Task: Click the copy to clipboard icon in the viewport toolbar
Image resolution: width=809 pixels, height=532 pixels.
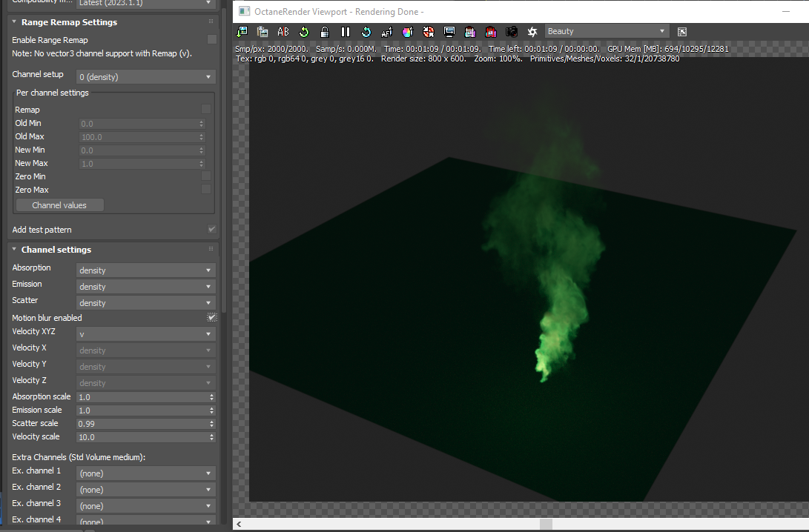Action: pos(262,32)
